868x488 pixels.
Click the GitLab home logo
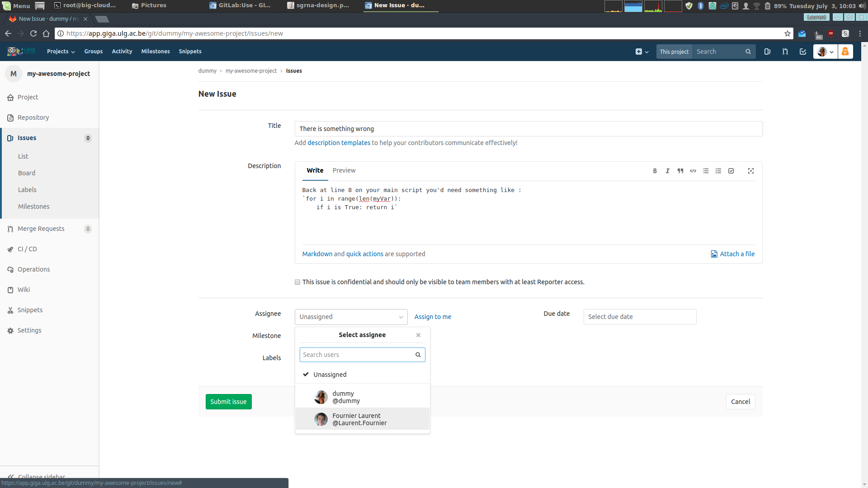pos(20,51)
